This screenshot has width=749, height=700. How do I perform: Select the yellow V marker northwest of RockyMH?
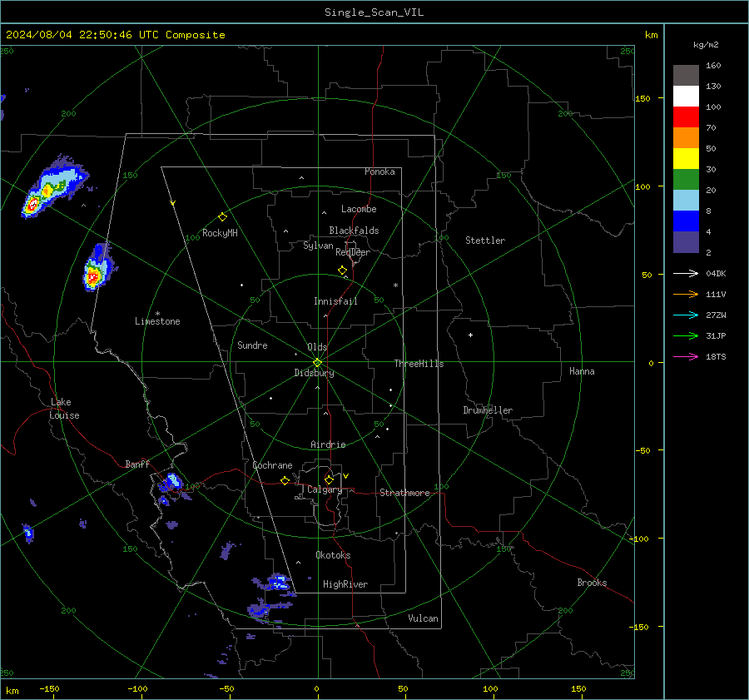tap(173, 203)
